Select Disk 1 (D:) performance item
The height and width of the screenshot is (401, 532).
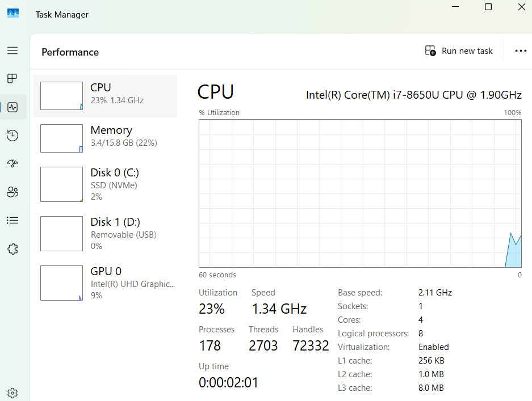point(105,234)
